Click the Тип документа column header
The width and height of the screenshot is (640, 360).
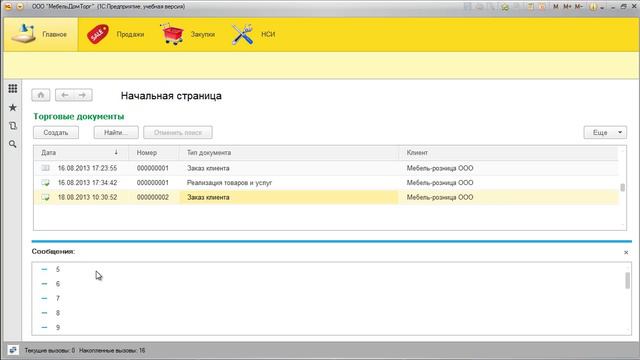(289, 153)
